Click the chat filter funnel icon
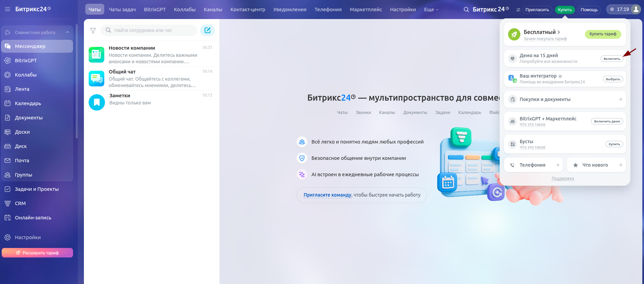Screen dimensions: 644x284 [x=93, y=31]
